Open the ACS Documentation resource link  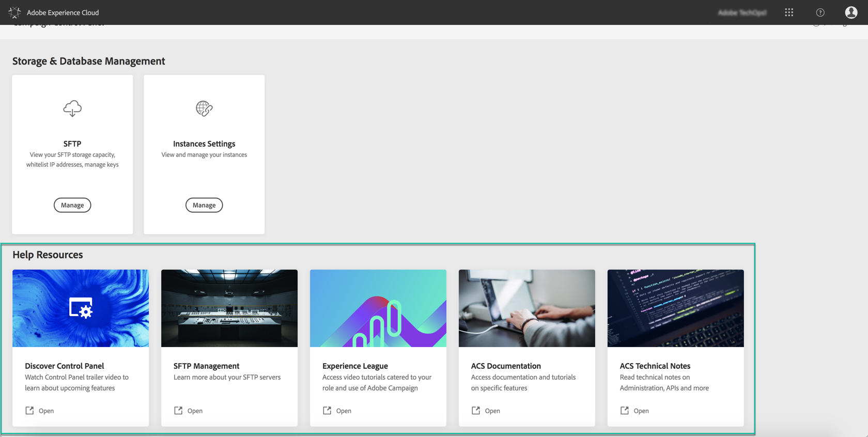point(486,411)
